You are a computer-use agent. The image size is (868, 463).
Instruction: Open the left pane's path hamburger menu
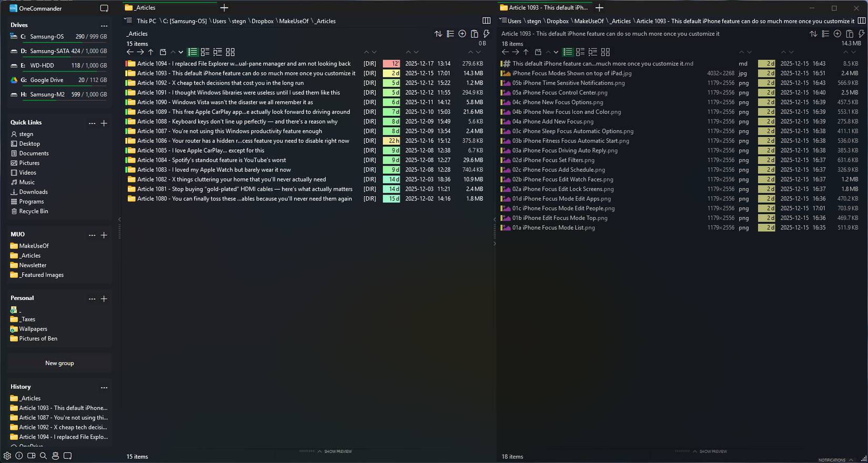point(128,21)
